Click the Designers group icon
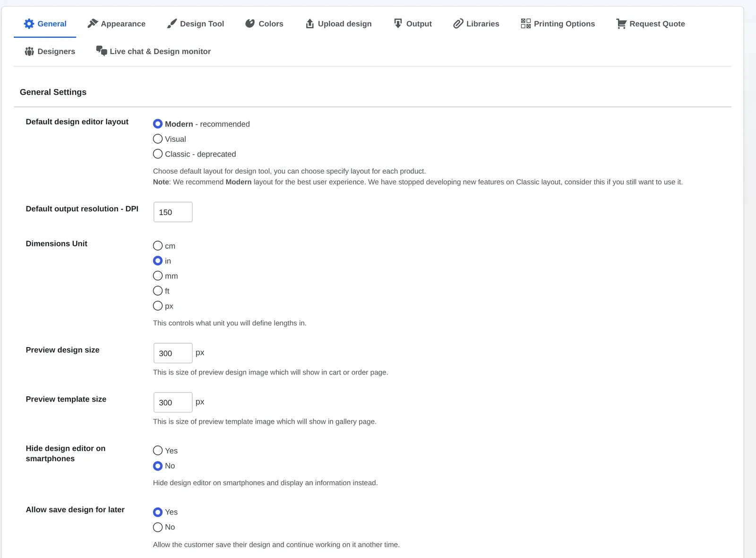Image resolution: width=756 pixels, height=558 pixels. point(29,51)
